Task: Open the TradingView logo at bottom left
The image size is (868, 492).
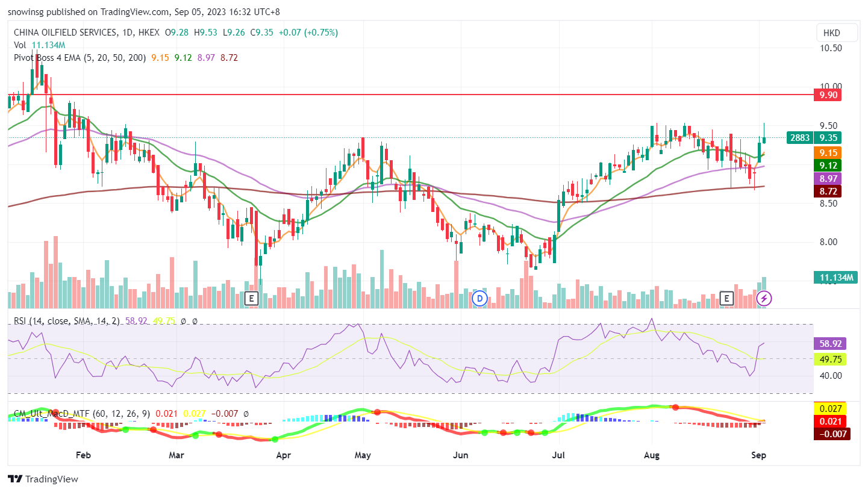Action: tap(43, 479)
